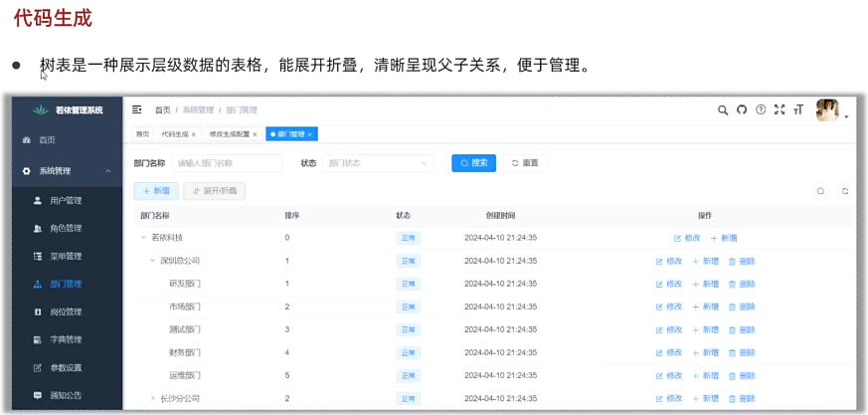The height and width of the screenshot is (415, 868).
Task: Click the round refresh table icon
Action: (x=845, y=191)
